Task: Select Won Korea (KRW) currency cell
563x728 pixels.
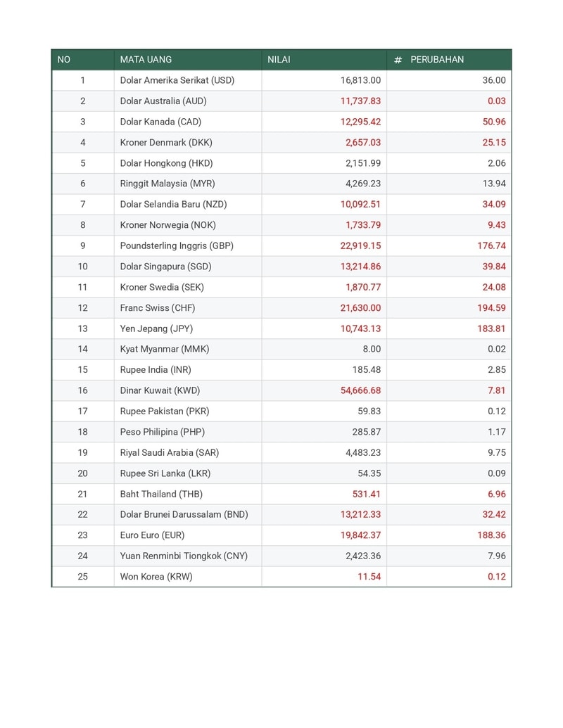Action: click(156, 577)
